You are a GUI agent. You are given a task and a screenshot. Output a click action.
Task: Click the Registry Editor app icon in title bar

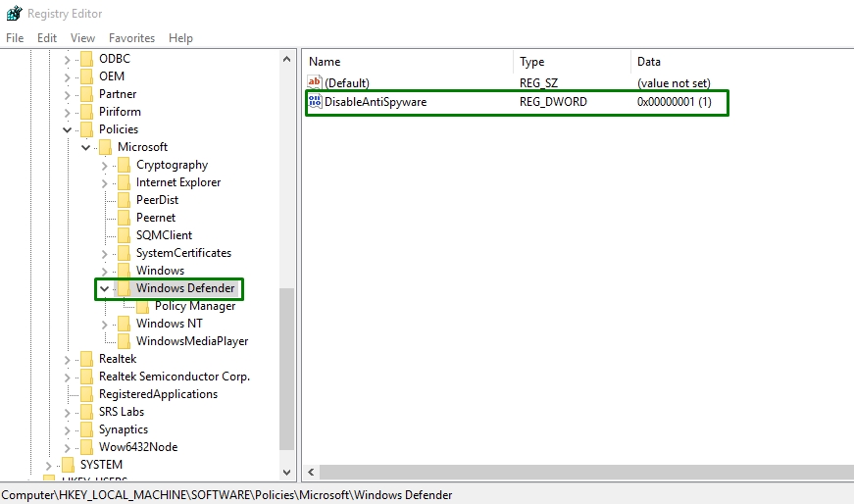coord(14,13)
